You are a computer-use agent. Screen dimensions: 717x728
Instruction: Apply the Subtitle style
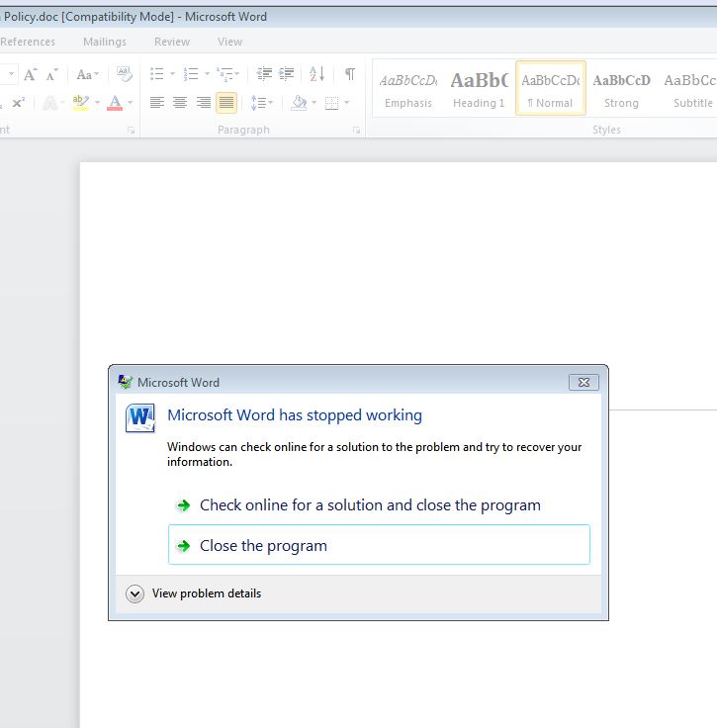click(x=690, y=88)
